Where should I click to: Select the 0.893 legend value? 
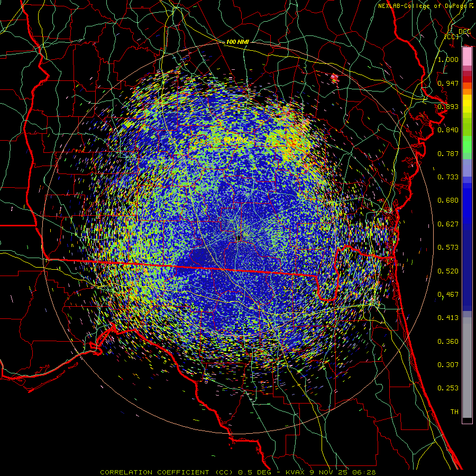click(x=448, y=106)
